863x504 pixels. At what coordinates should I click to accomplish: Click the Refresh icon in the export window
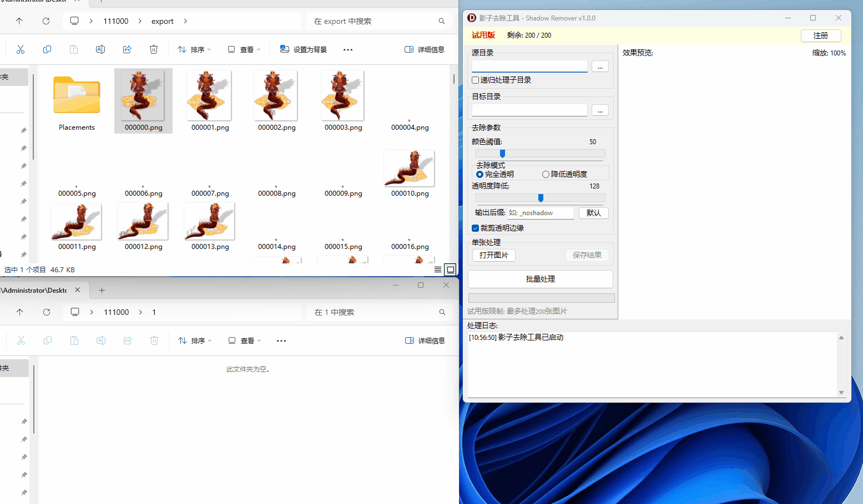(x=46, y=21)
